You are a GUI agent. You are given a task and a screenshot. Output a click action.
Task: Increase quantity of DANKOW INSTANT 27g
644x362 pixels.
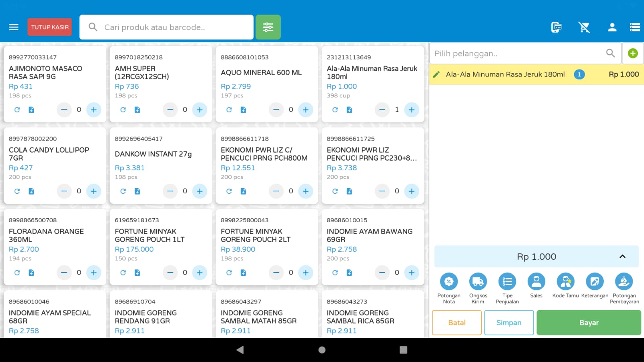tap(200, 191)
